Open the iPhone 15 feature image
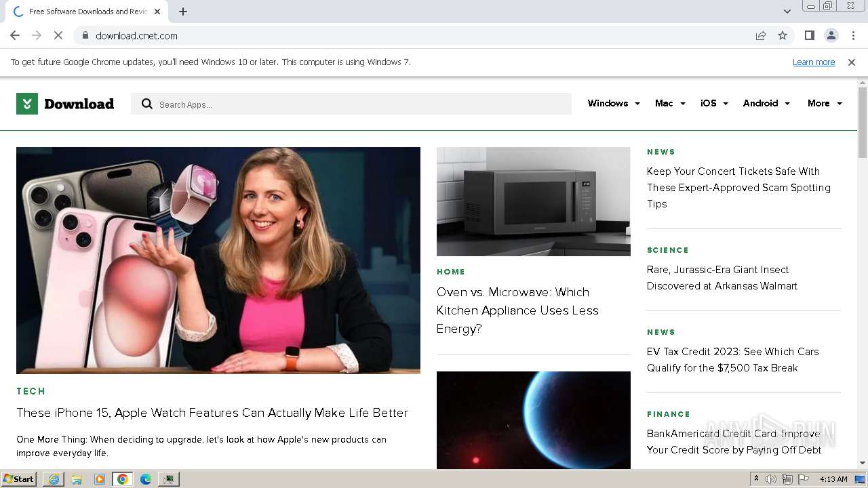This screenshot has height=488, width=868. tap(218, 260)
